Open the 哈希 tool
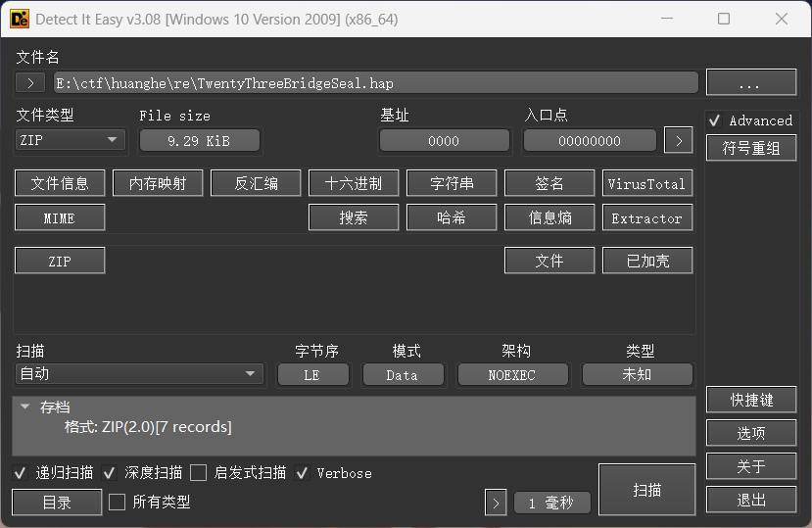 (x=452, y=217)
